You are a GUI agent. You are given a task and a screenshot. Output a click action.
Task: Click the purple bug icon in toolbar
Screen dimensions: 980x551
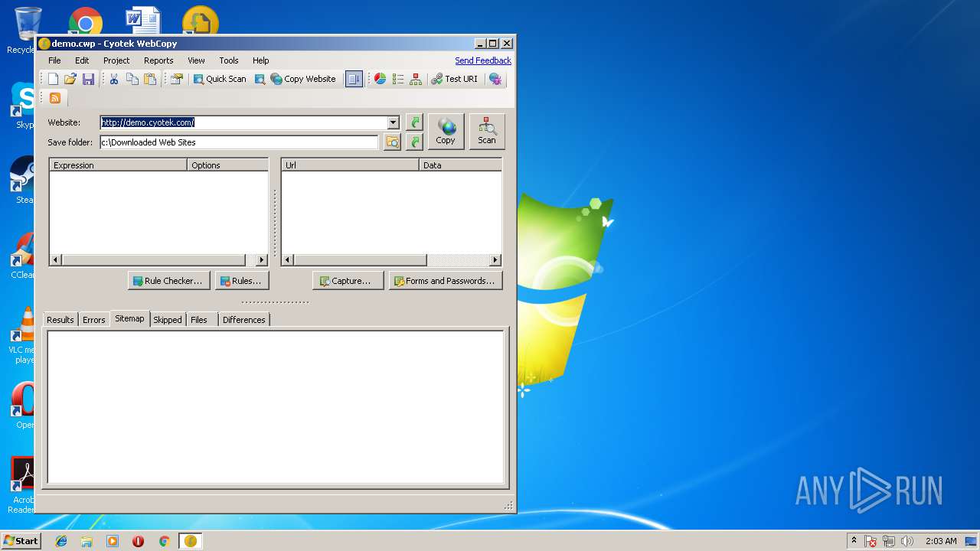495,79
